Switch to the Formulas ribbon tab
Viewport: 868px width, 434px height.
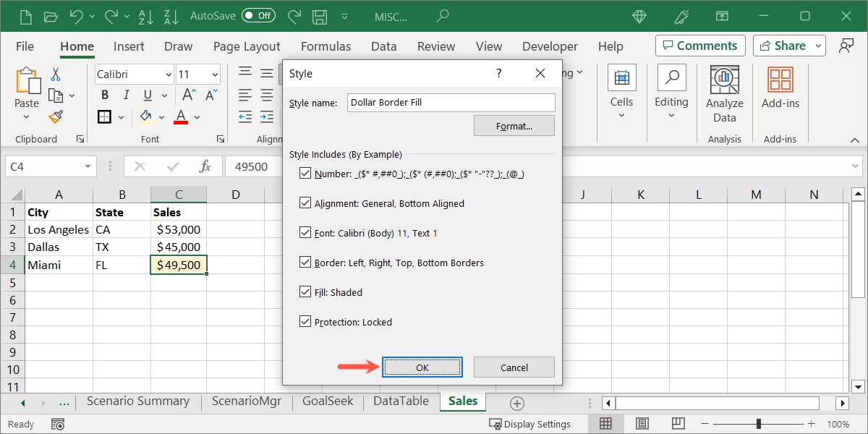pyautogui.click(x=326, y=46)
